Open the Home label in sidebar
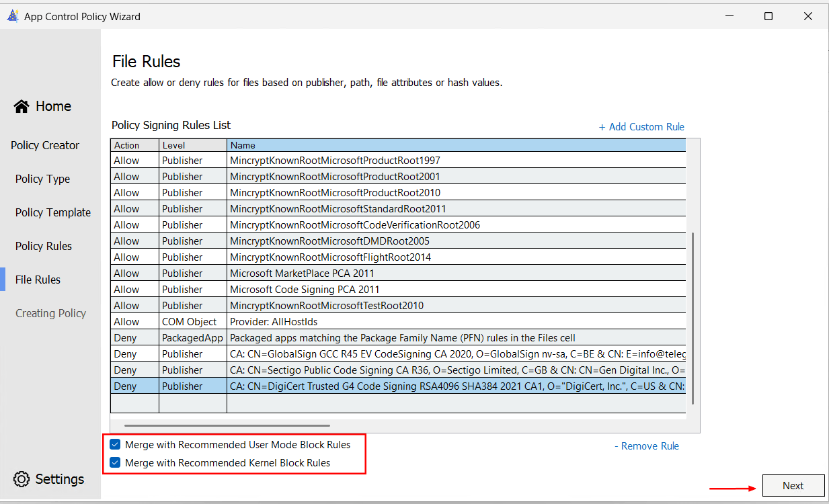 [x=53, y=106]
